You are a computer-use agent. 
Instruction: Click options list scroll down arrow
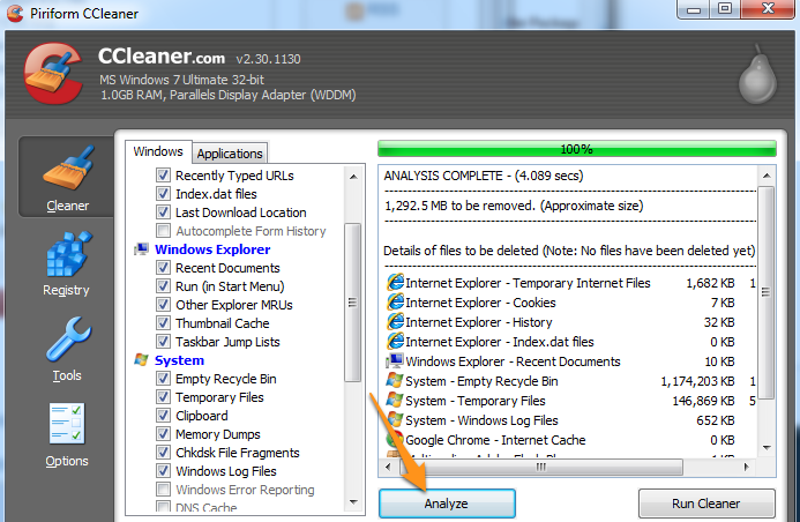point(353,502)
